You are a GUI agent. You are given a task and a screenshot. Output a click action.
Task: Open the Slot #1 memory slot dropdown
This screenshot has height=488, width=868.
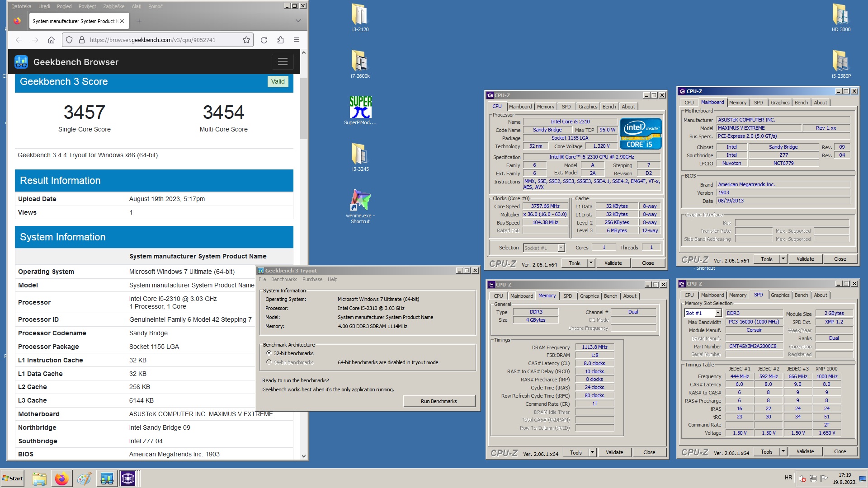click(718, 313)
